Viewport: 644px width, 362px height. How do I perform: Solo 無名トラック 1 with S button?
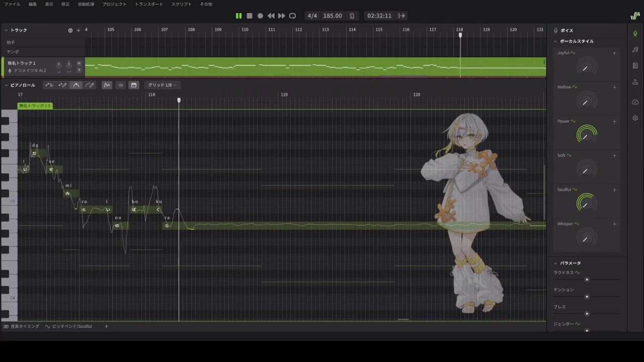pyautogui.click(x=79, y=70)
